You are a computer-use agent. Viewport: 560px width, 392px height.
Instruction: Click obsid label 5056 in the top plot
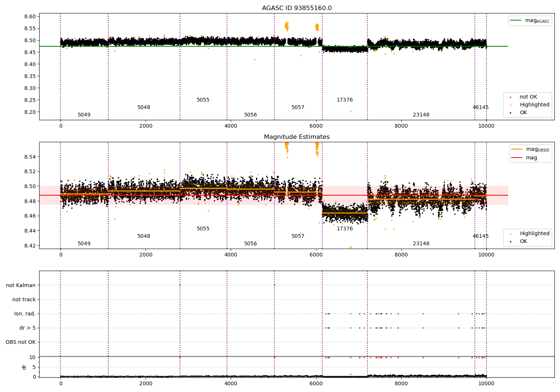click(x=251, y=115)
